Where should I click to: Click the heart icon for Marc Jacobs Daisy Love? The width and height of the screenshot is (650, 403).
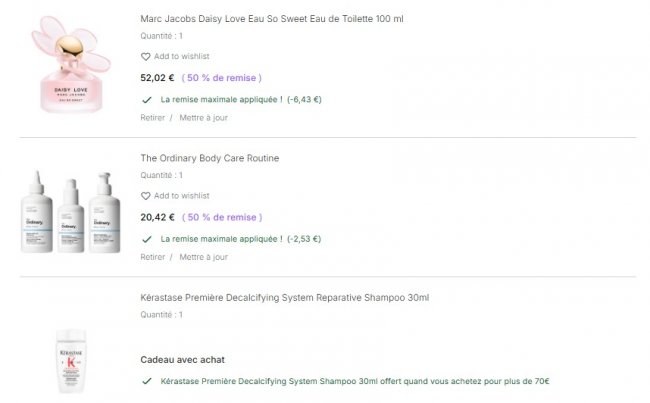[x=146, y=57]
